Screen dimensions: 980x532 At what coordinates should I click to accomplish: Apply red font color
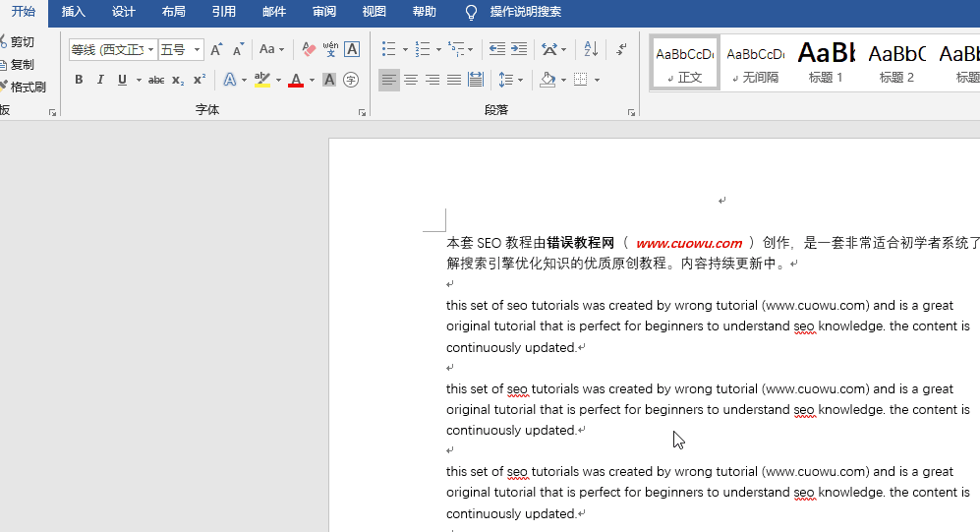tap(296, 80)
